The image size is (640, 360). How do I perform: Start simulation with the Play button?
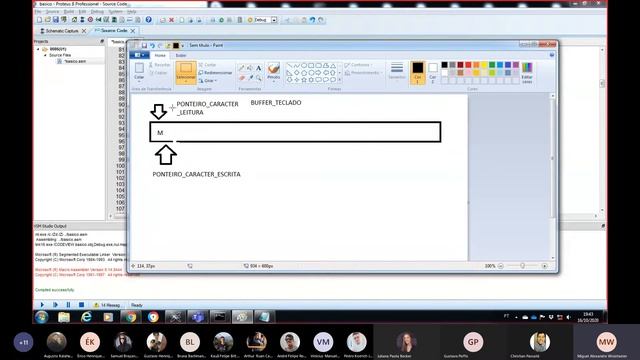tap(42, 304)
